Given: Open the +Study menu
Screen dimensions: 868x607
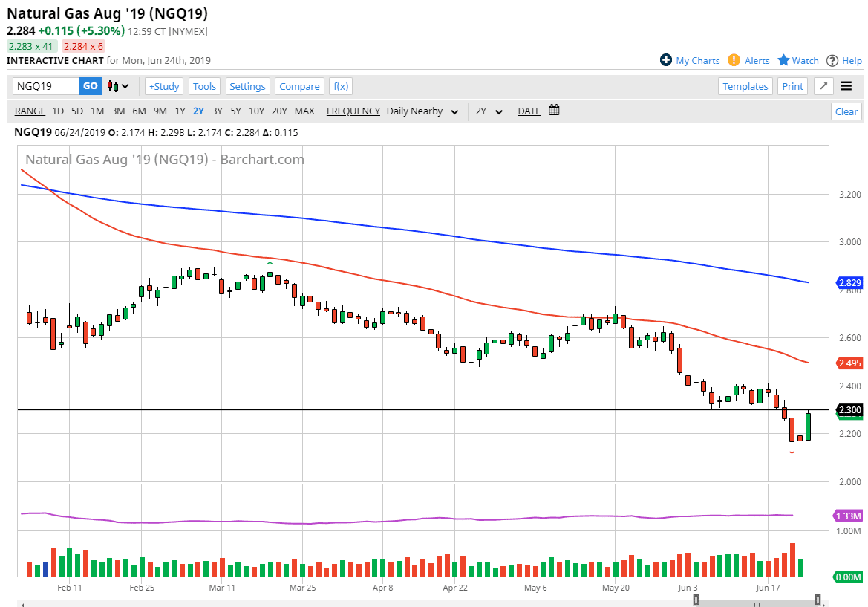Looking at the screenshot, I should (x=163, y=86).
